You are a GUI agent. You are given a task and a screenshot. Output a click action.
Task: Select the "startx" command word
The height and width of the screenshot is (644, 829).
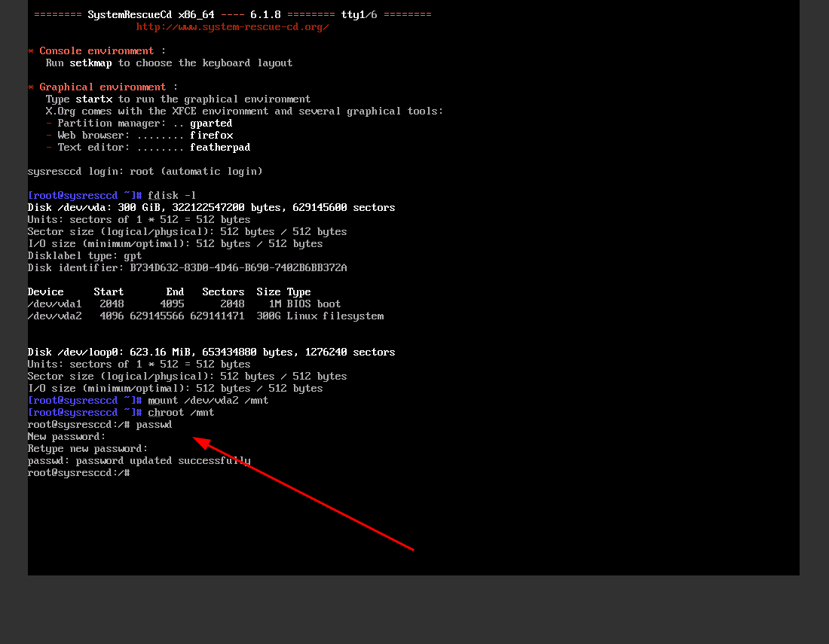tap(93, 99)
